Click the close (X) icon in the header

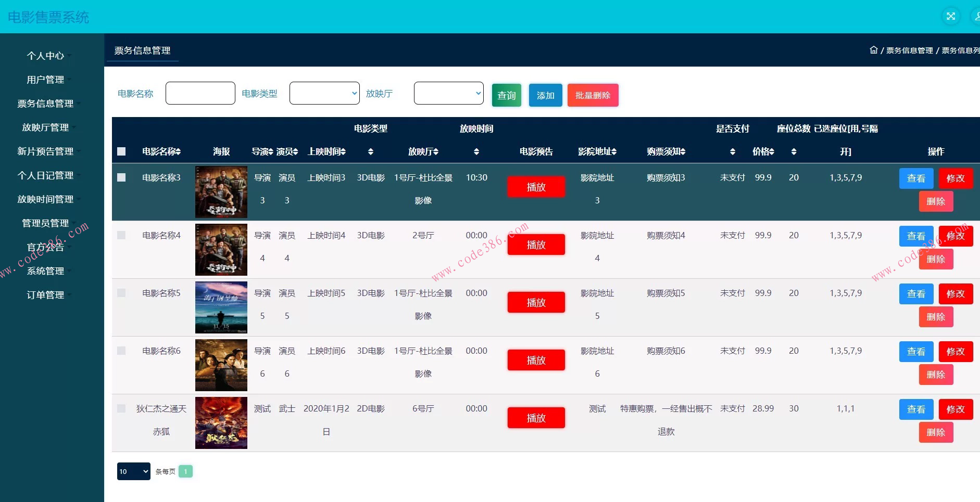(951, 16)
